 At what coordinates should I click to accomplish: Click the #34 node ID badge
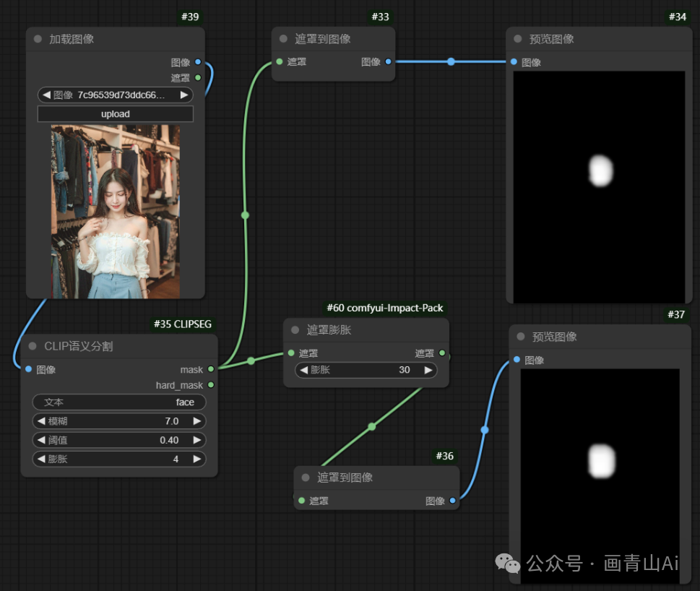point(677,17)
